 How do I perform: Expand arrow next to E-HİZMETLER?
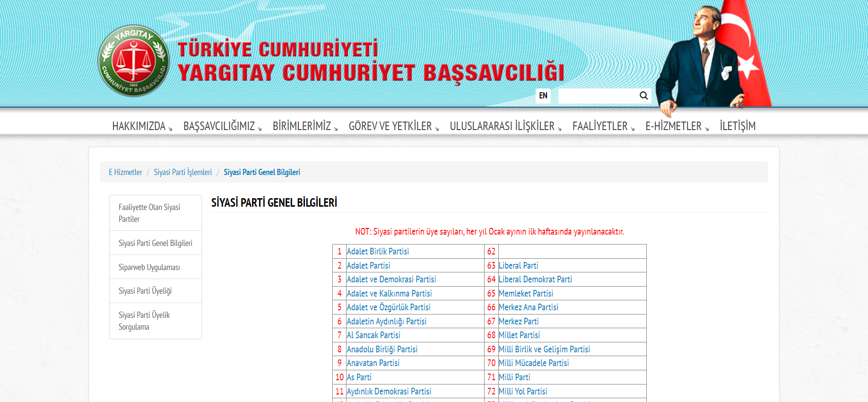click(x=706, y=129)
